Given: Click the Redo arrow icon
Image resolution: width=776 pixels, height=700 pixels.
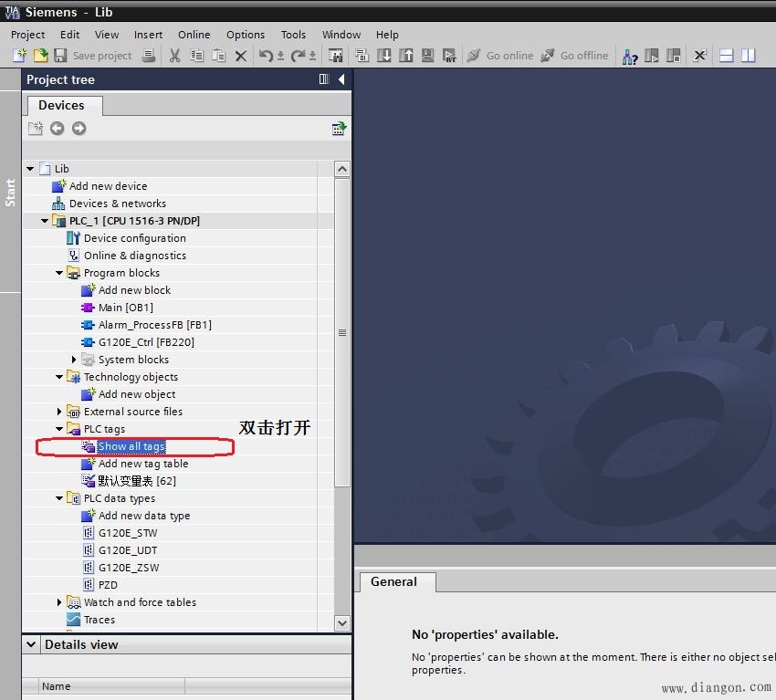Looking at the screenshot, I should point(298,56).
